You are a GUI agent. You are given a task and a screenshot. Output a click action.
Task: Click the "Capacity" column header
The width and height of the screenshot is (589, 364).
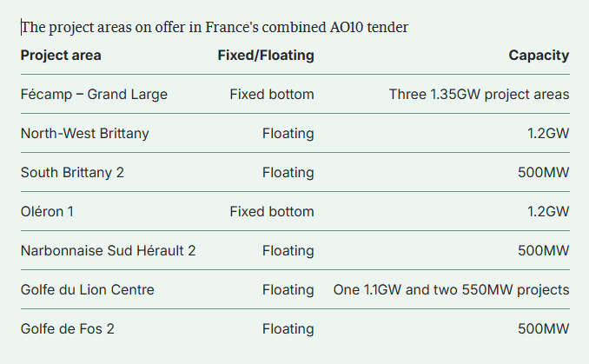pyautogui.click(x=539, y=56)
